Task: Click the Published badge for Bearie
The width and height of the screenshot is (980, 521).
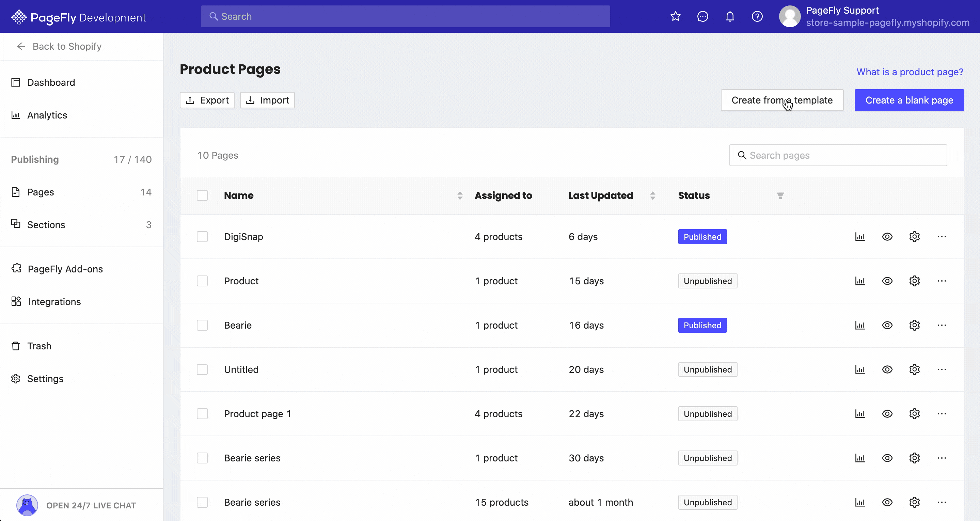Action: tap(702, 326)
